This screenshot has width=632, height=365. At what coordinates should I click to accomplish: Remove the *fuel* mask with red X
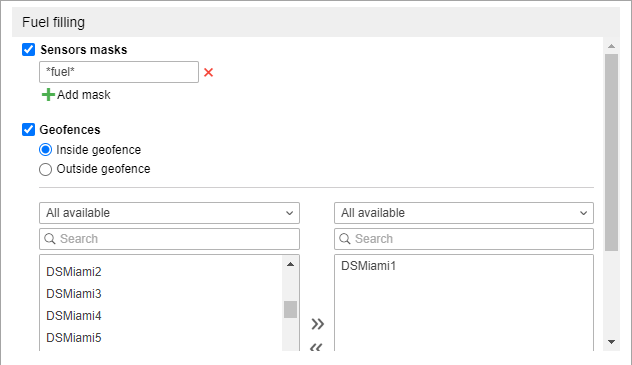coord(208,73)
